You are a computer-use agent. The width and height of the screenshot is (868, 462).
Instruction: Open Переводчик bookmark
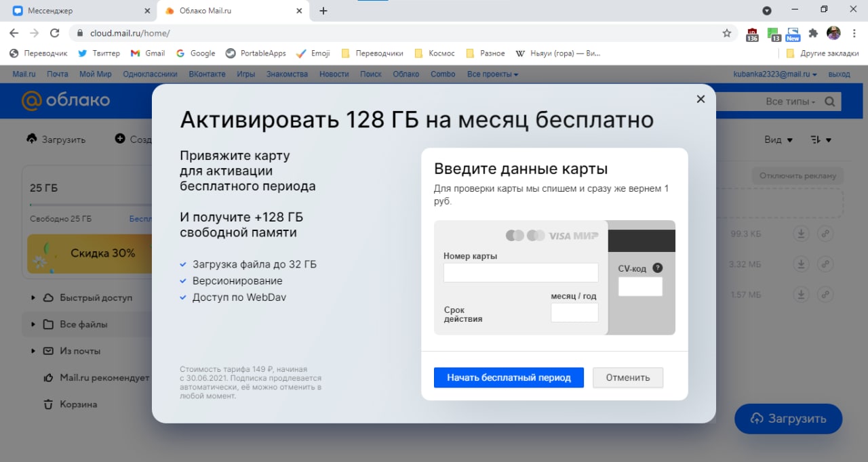point(39,53)
